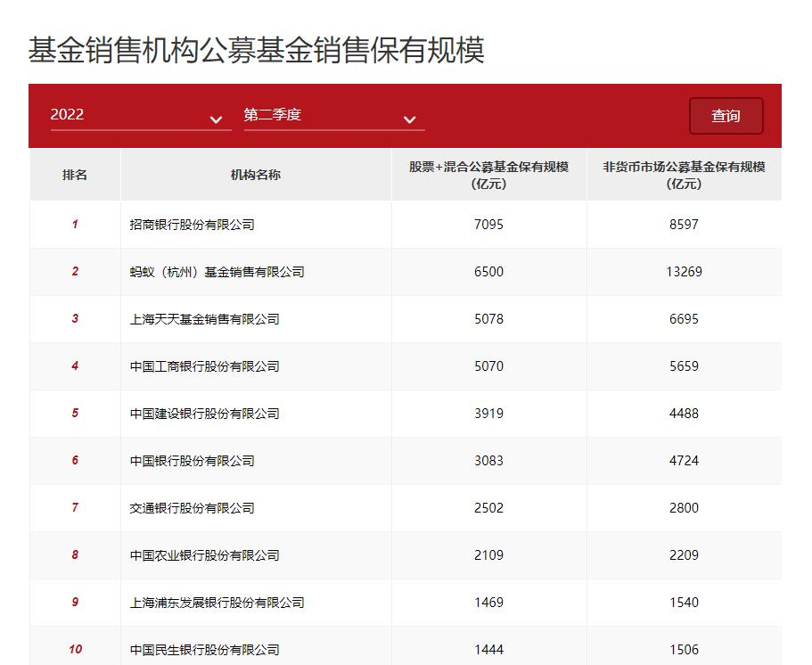
Task: Select 交通银行股份有限公司 name
Action: tap(193, 508)
